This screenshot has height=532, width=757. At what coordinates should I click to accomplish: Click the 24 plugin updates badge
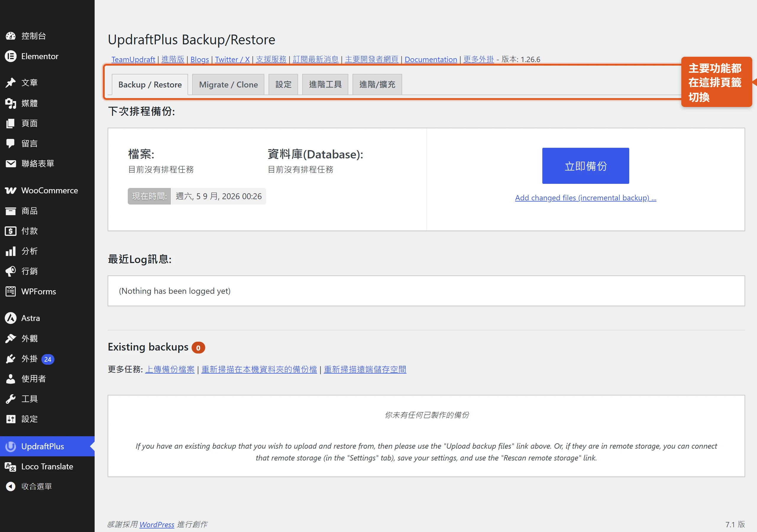48,359
